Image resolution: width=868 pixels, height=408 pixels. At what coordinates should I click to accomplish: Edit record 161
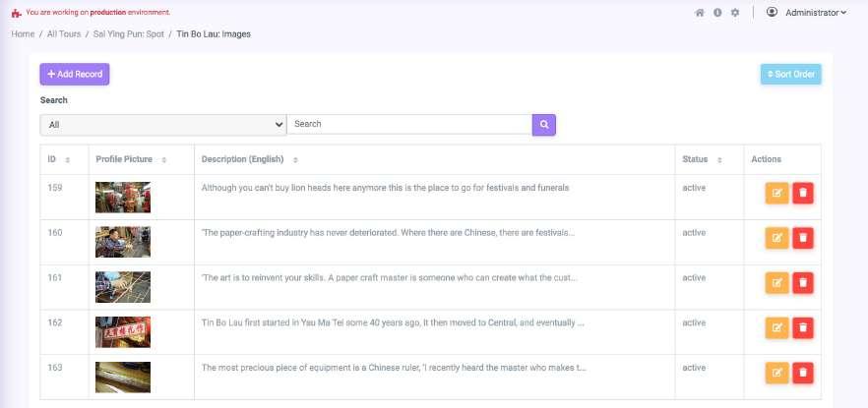point(776,283)
